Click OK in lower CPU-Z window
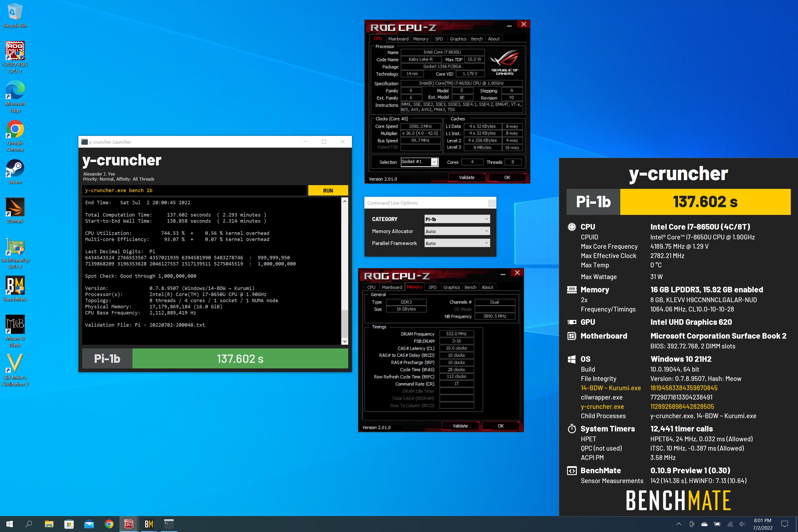The height and width of the screenshot is (532, 798). [500, 426]
